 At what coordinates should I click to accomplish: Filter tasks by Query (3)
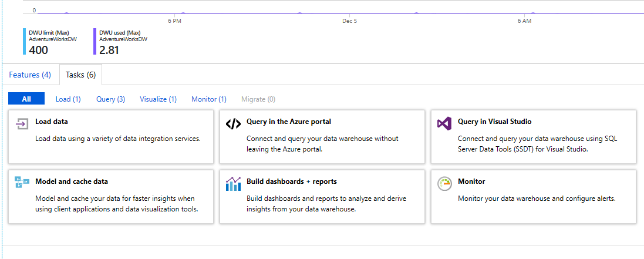(x=111, y=99)
